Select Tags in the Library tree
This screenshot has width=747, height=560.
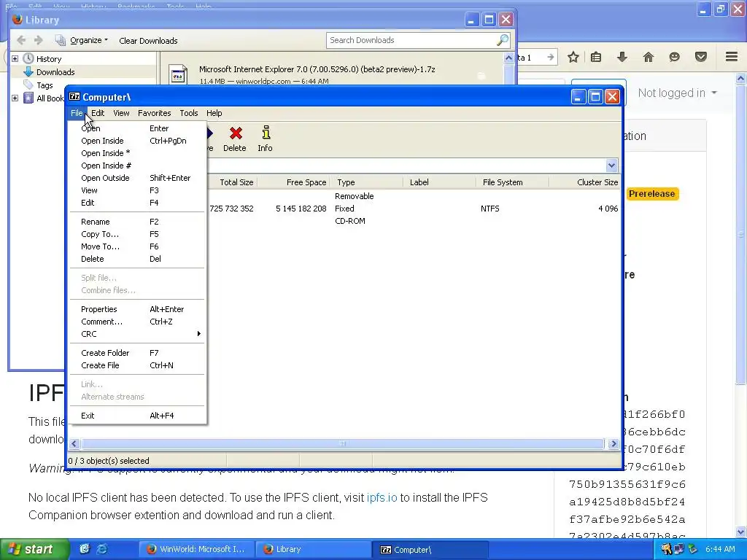coord(44,86)
